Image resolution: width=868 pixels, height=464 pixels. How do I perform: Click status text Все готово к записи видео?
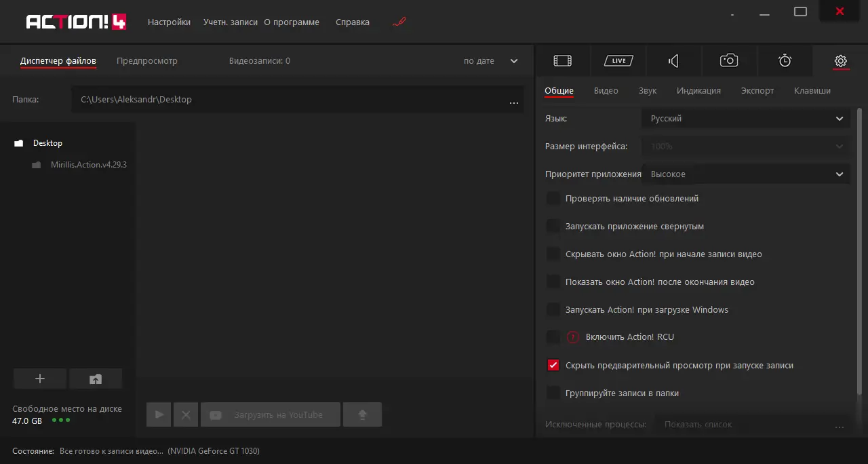[x=111, y=451]
